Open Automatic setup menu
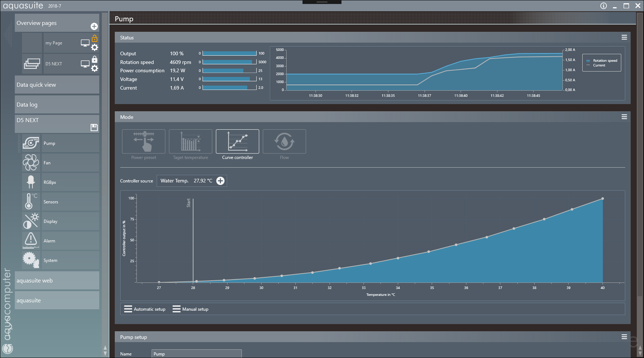Screen dimensions: 644x358 (145, 309)
